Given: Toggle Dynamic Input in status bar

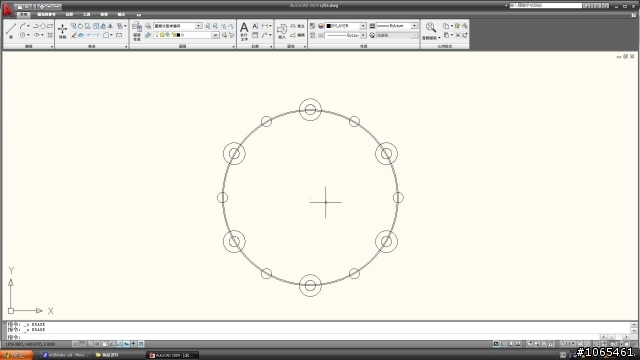Looking at the screenshot, I should click(126, 344).
